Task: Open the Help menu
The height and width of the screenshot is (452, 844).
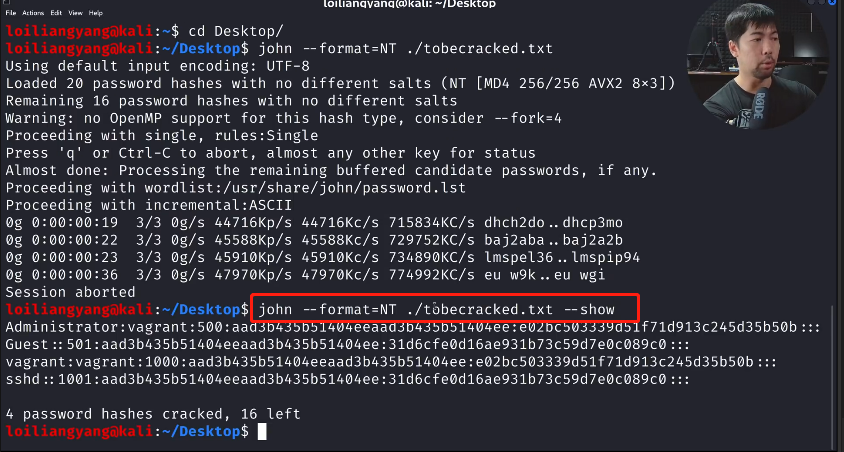Action: [95, 13]
